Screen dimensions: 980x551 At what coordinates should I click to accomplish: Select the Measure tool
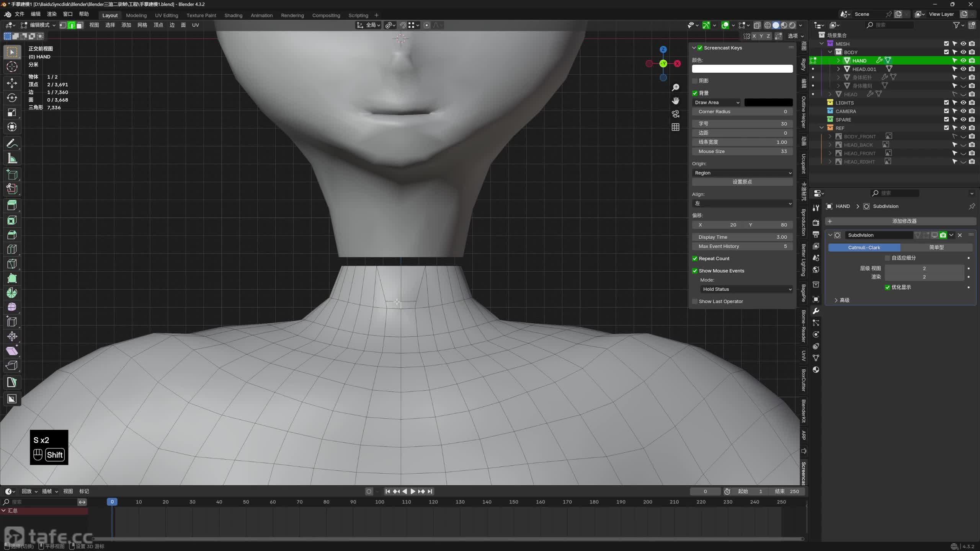click(12, 158)
